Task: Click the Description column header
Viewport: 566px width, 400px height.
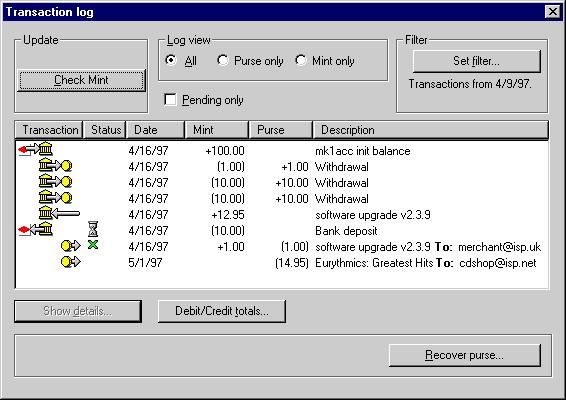Action: click(x=431, y=130)
